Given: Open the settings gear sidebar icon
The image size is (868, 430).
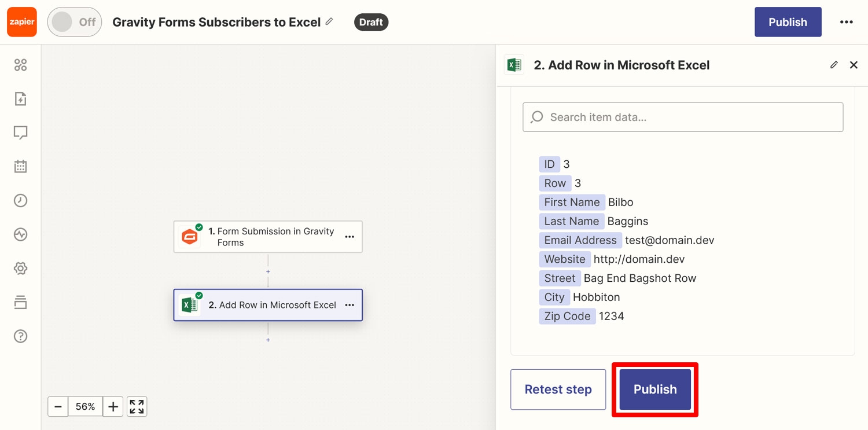Looking at the screenshot, I should coord(21,269).
